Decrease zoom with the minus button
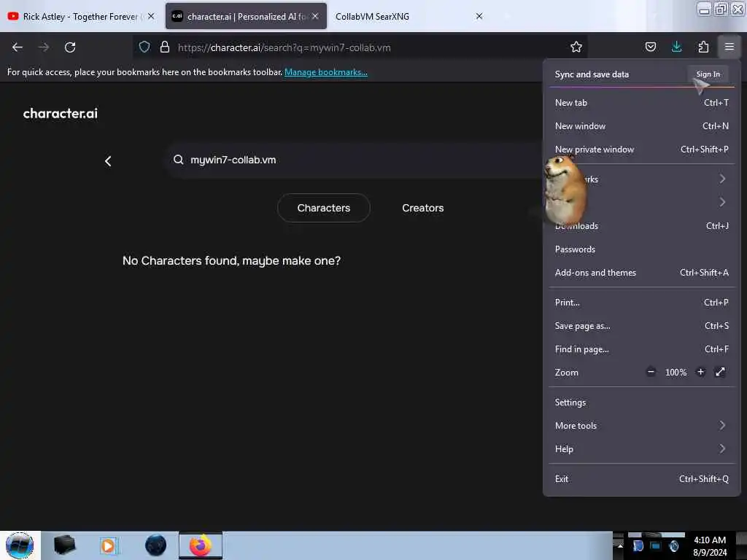 651,372
